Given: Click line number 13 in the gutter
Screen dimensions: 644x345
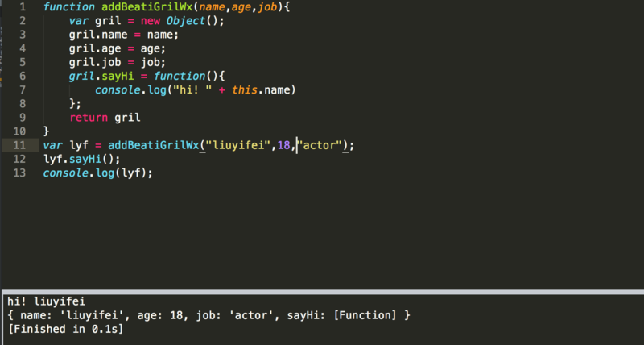Looking at the screenshot, I should (x=19, y=172).
